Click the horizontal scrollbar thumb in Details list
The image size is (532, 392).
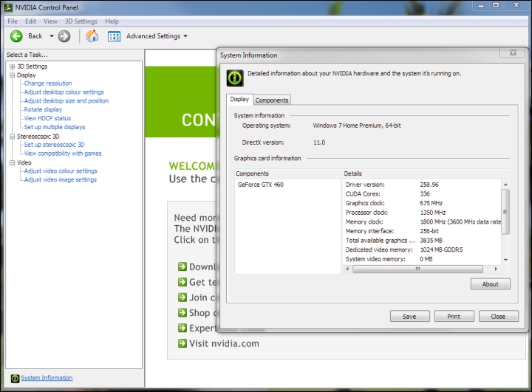(x=417, y=269)
